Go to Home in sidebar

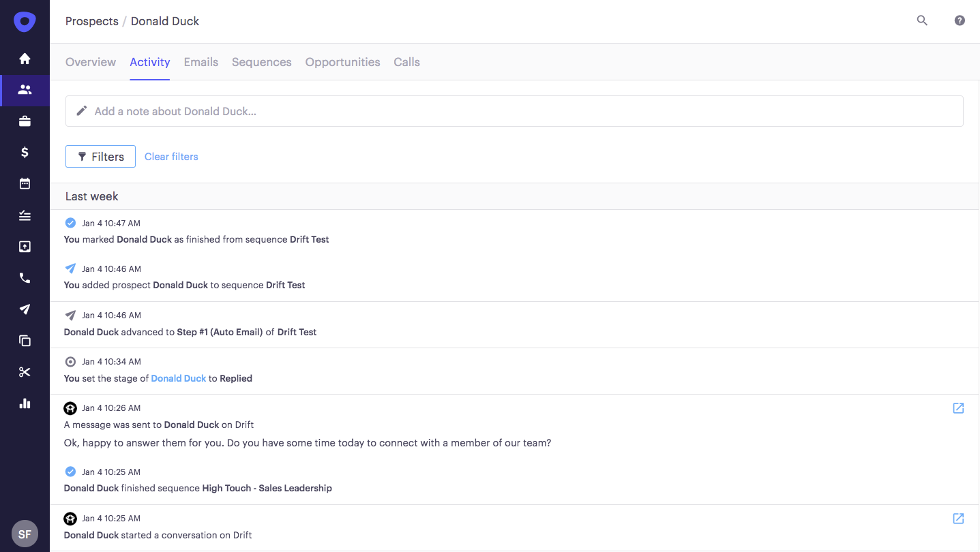[x=25, y=59]
